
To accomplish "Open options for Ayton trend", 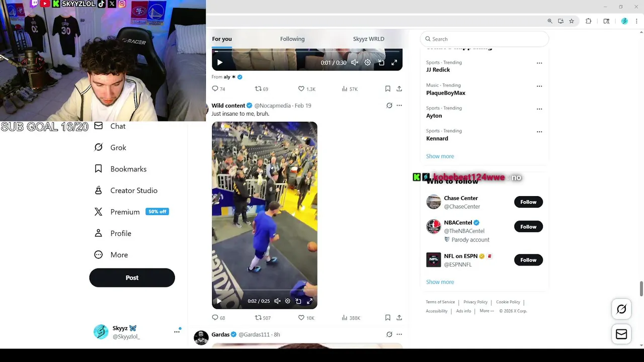I will coord(539,109).
